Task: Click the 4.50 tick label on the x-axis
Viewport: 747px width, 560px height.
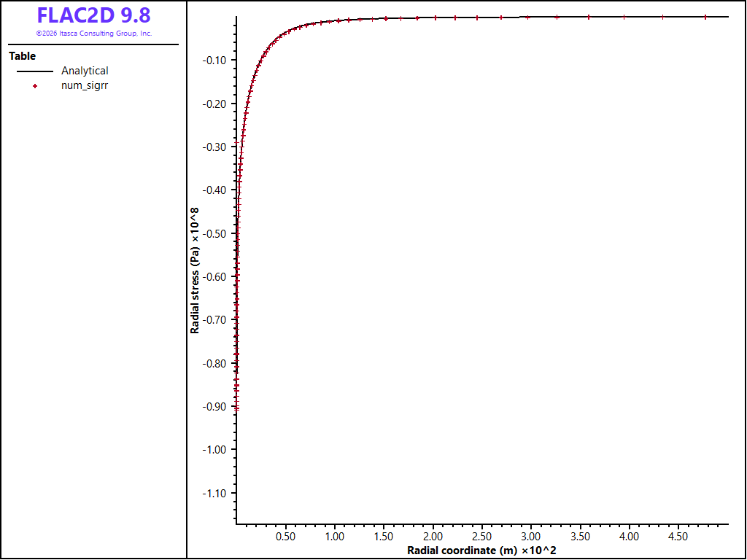Action: 678,537
